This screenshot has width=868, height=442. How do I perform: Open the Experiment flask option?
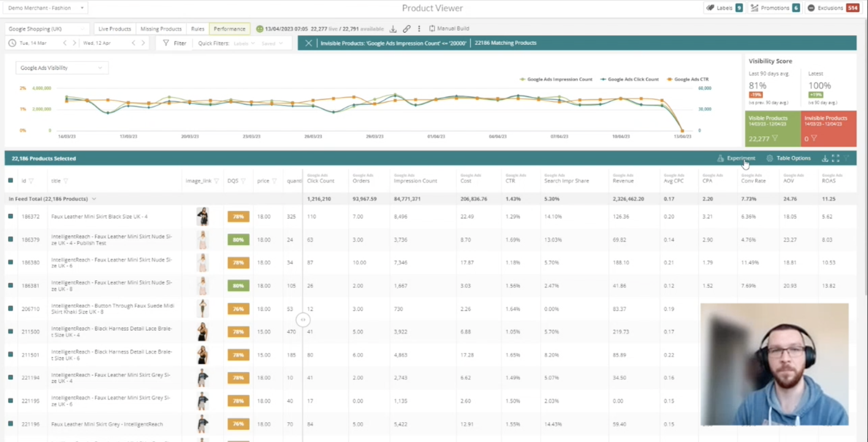point(736,158)
